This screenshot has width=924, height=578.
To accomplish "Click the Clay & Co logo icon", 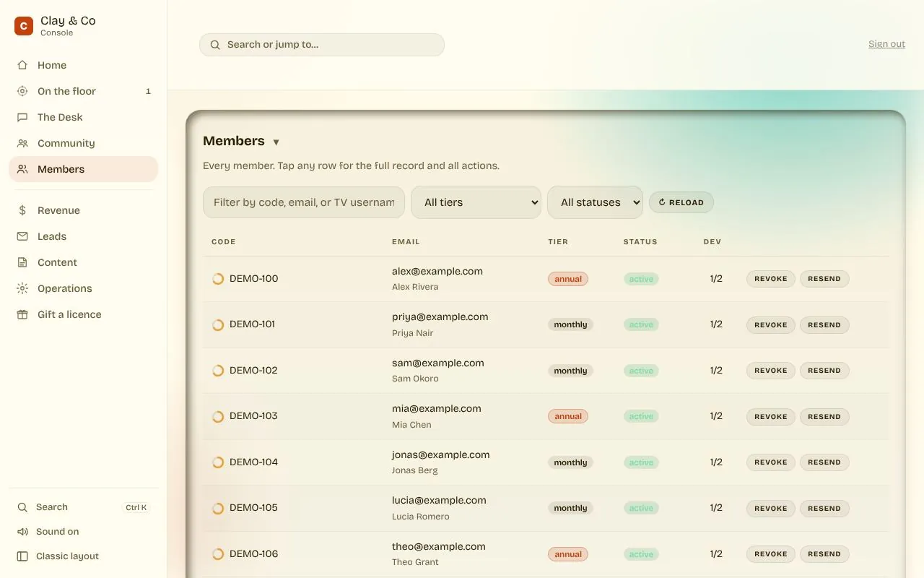I will (x=24, y=26).
